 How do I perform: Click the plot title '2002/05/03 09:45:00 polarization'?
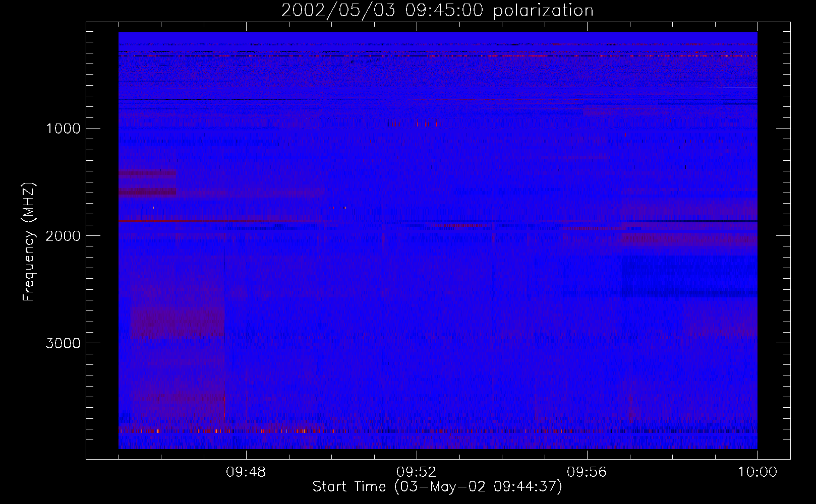437,11
